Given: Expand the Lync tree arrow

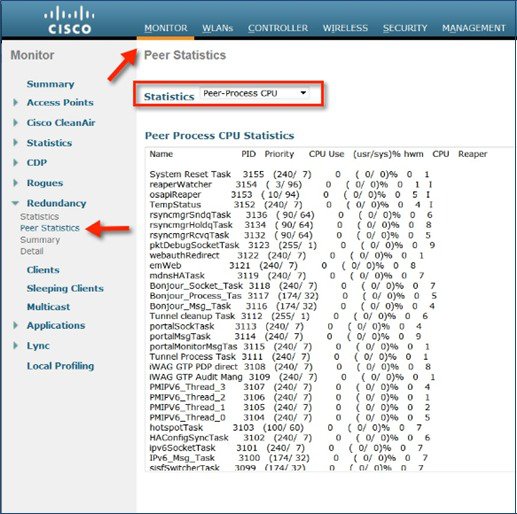Looking at the screenshot, I should pyautogui.click(x=15, y=346).
